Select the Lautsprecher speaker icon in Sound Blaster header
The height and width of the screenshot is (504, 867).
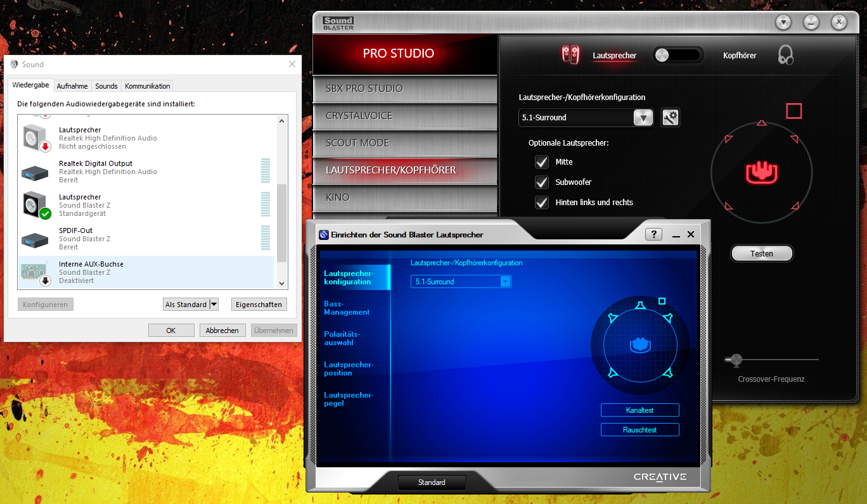coord(570,55)
